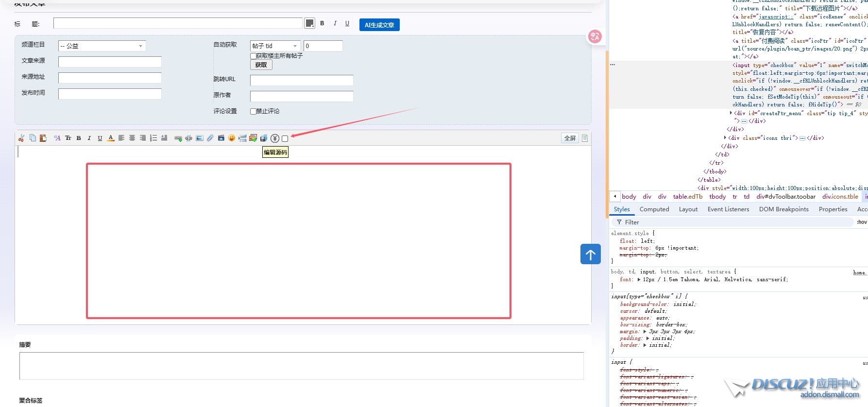This screenshot has height=407, width=868.
Task: Switch to the Computed tab in DevTools
Action: (654, 209)
